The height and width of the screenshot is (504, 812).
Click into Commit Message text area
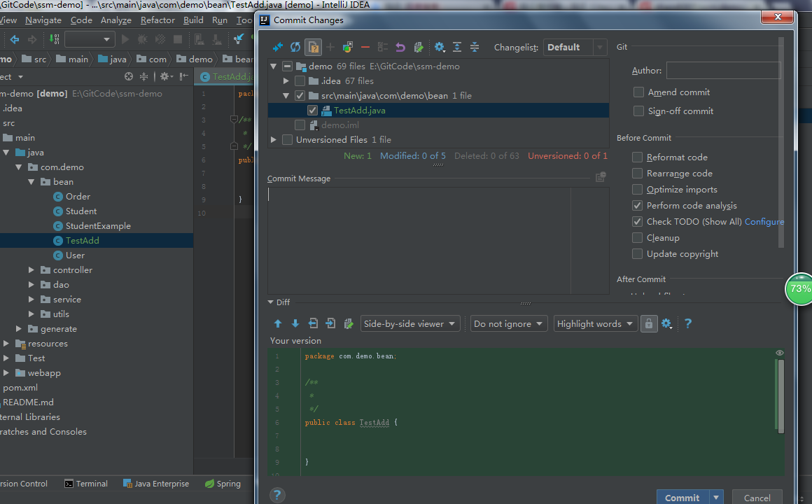438,241
